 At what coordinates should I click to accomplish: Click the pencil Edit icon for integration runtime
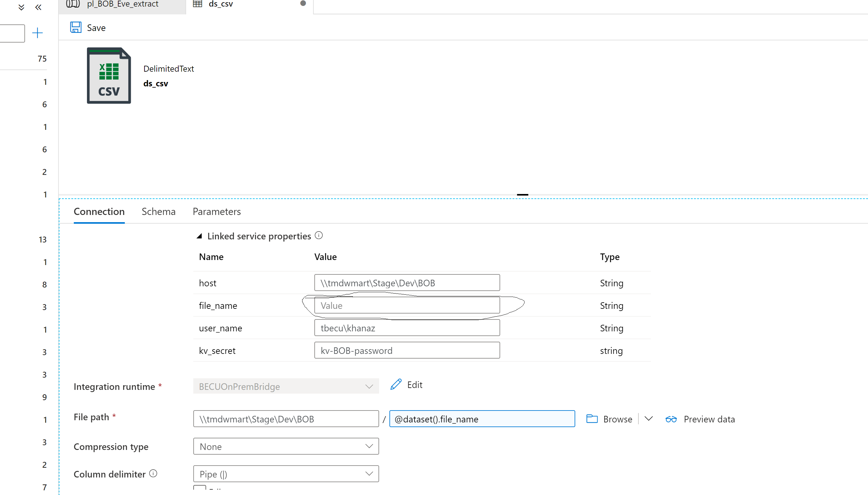[396, 385]
